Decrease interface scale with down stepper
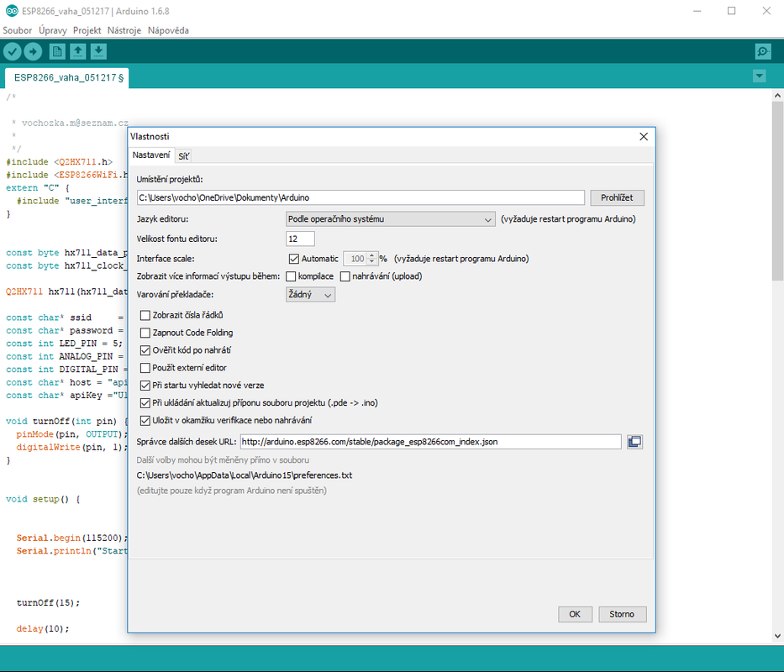The height and width of the screenshot is (672, 784). 371,261
